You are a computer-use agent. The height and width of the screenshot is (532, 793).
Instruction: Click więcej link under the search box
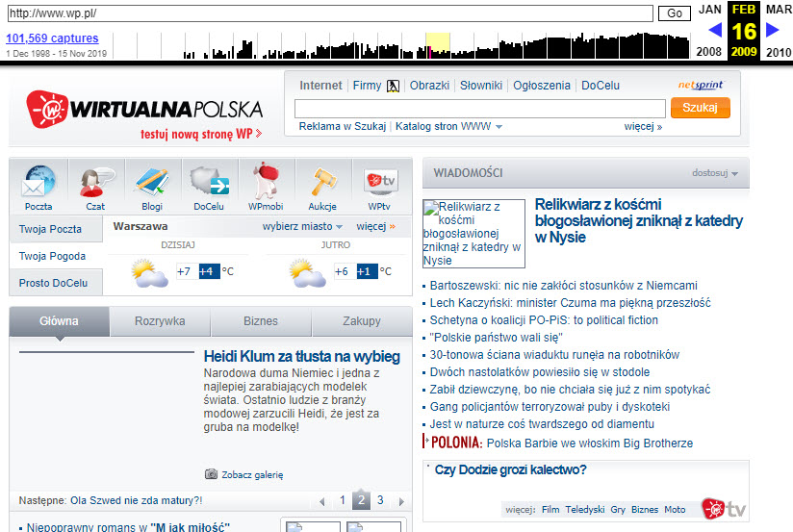[x=643, y=126]
